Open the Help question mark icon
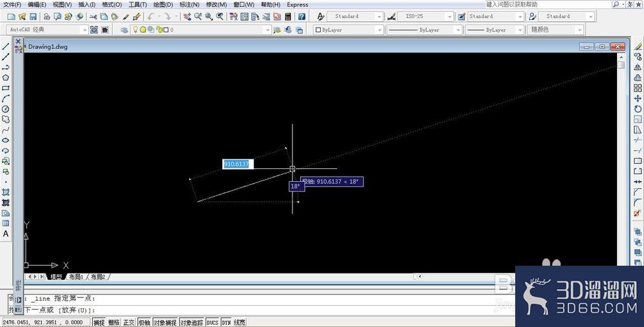 (302, 17)
